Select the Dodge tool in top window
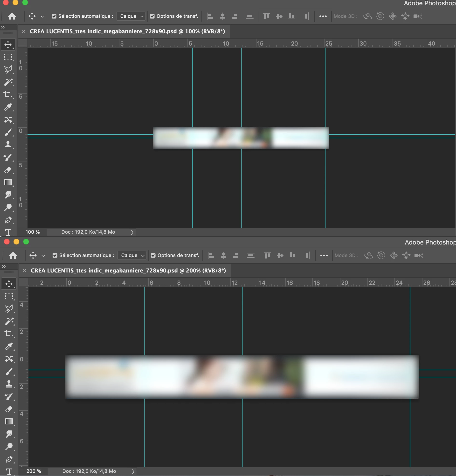The image size is (456, 476). click(8, 207)
